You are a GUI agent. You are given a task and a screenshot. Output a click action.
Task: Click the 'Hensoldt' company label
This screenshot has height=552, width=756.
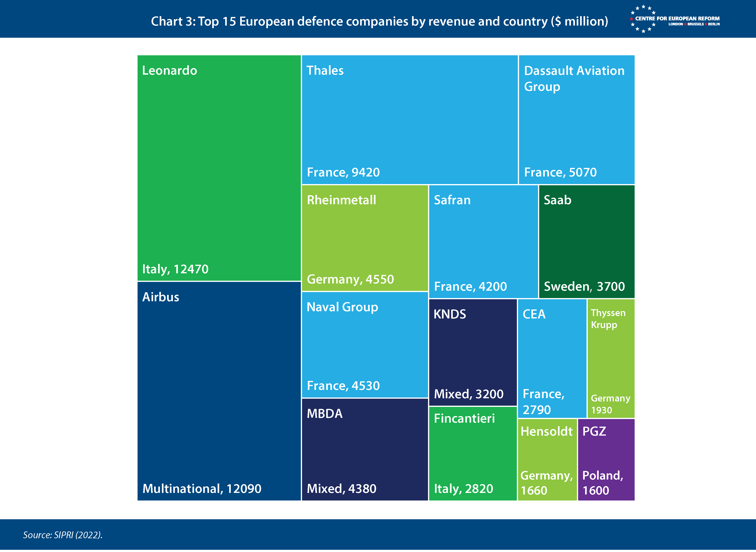pyautogui.click(x=547, y=432)
